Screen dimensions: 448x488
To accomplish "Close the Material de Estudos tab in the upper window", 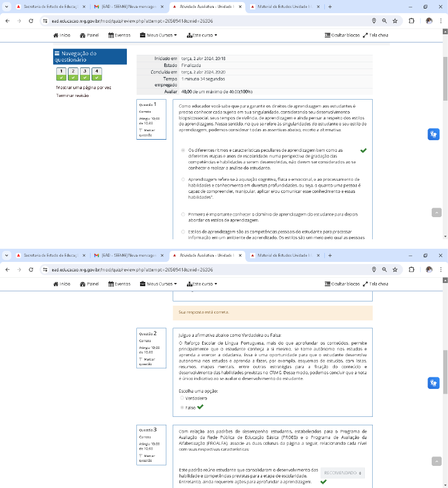I will point(318,6).
